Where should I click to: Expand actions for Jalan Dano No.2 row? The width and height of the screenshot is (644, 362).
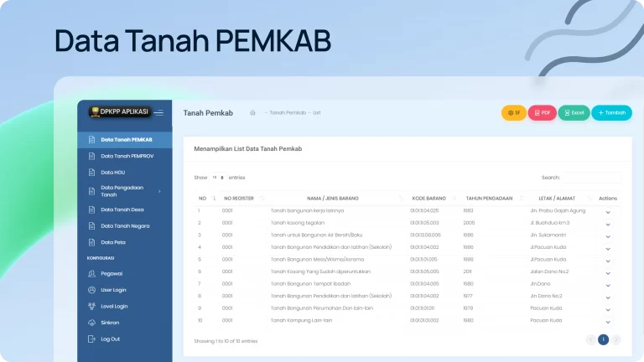coord(608,273)
